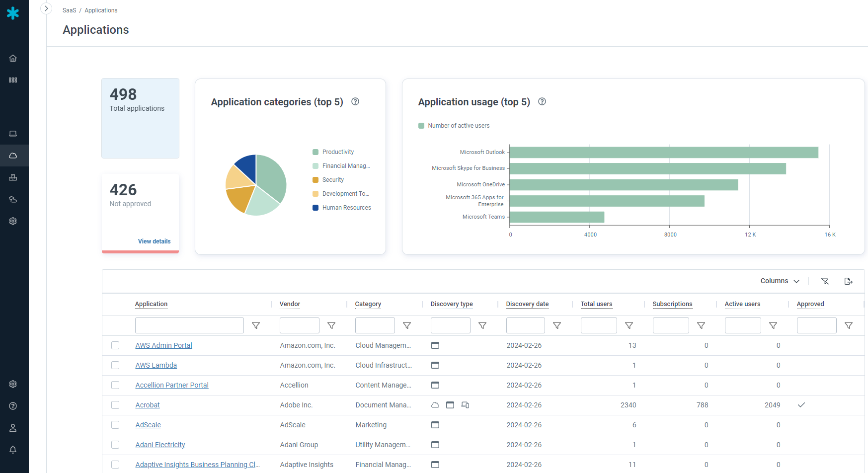Image resolution: width=868 pixels, height=473 pixels.
Task: Click View details on Not approved card
Action: pos(154,241)
